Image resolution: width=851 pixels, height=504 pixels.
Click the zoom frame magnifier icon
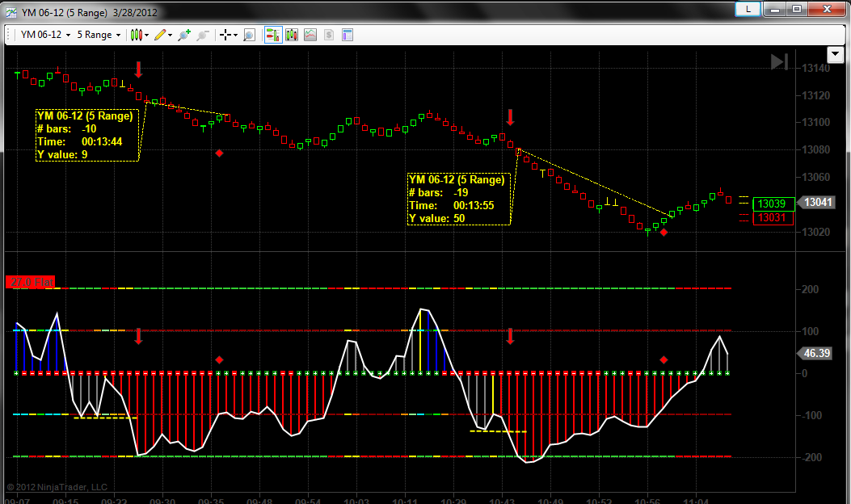[249, 36]
